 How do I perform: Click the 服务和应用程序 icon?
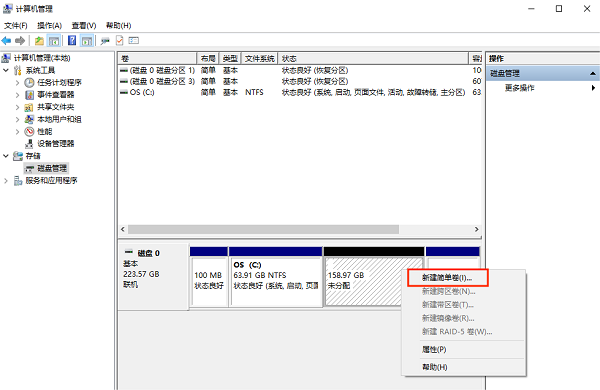click(x=18, y=181)
